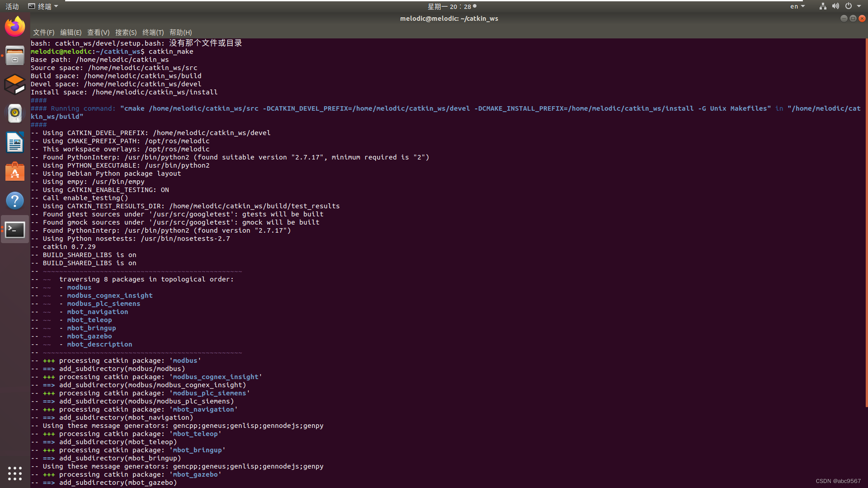Open Ubuntu Software store icon
Viewport: 868px width, 488px height.
coord(15,172)
